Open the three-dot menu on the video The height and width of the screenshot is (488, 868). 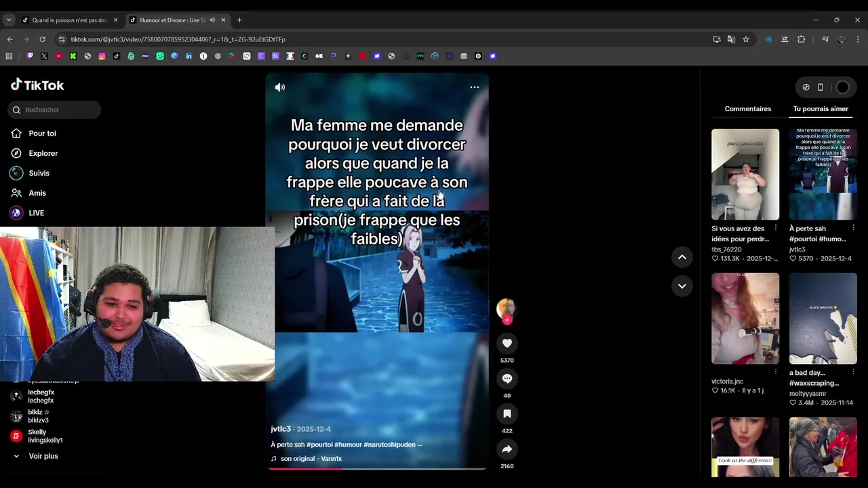(x=475, y=87)
